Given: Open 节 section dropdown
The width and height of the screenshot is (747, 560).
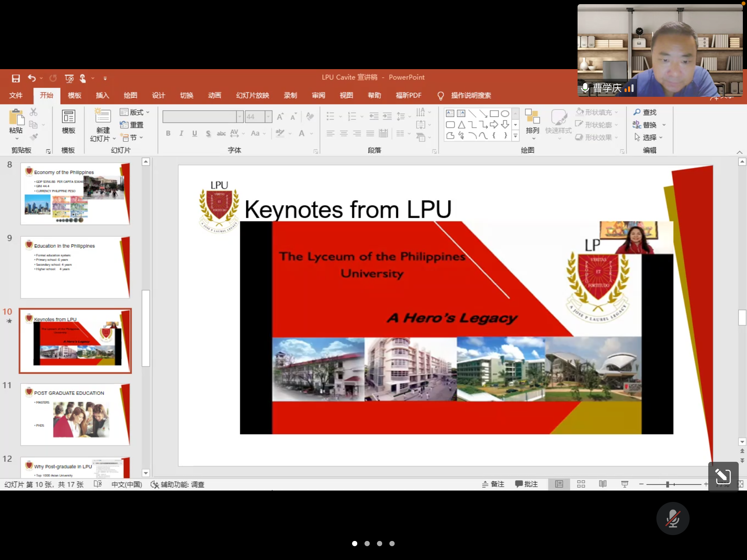Looking at the screenshot, I should 132,138.
